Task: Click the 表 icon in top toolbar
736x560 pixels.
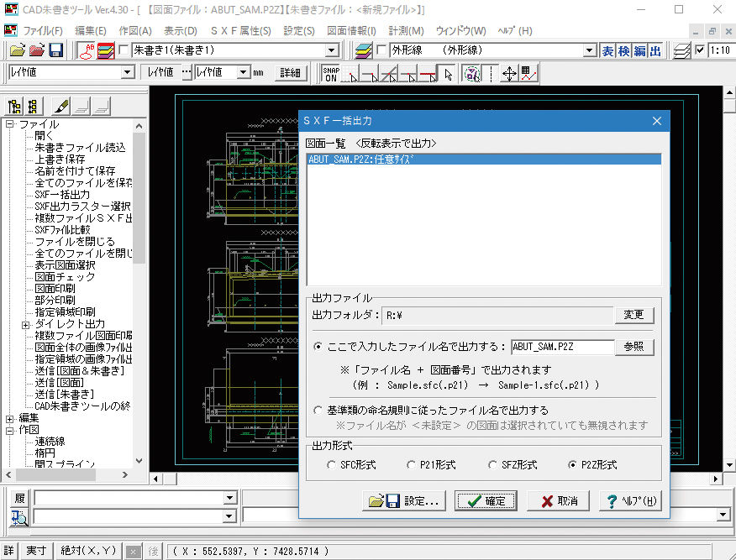Action: pos(607,50)
